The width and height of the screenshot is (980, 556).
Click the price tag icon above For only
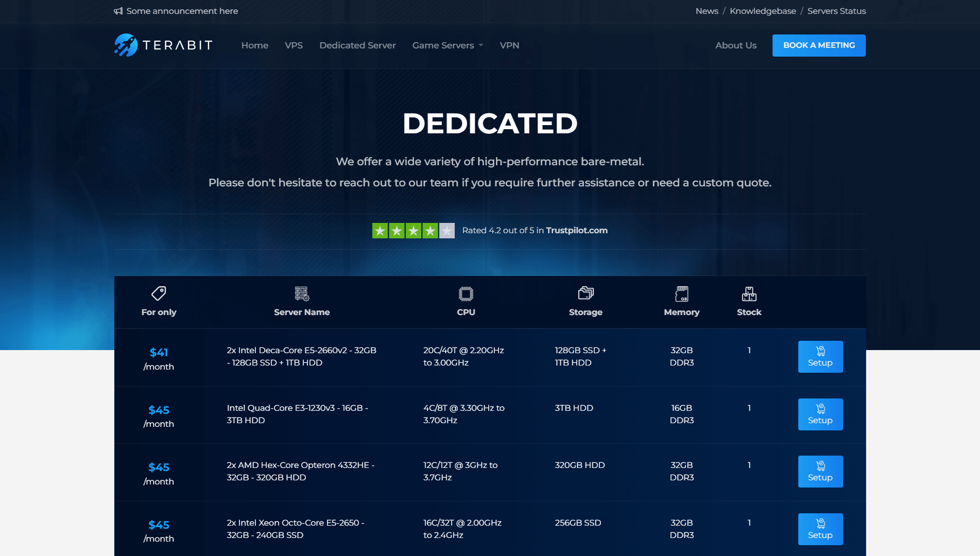[x=159, y=293]
